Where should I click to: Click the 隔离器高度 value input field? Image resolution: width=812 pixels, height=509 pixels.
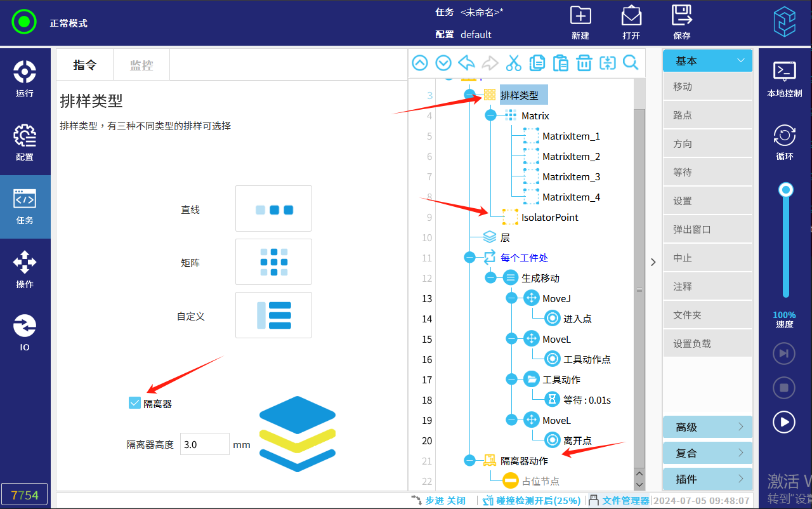point(204,444)
